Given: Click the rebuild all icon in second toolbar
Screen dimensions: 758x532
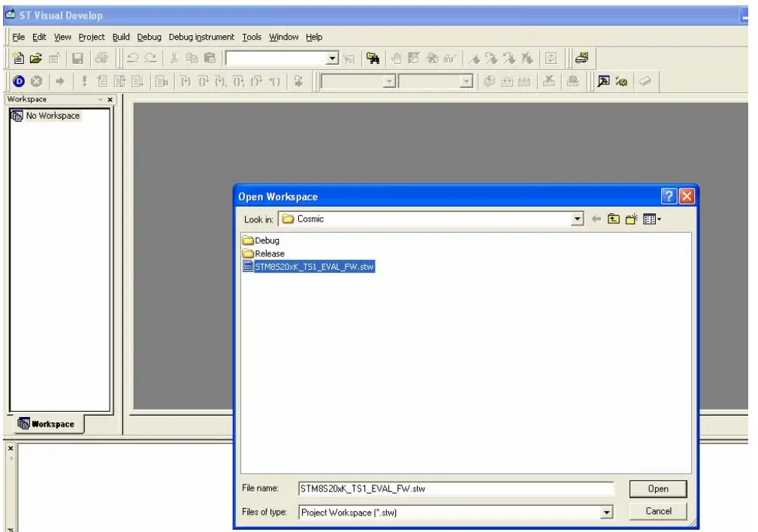Looking at the screenshot, I should pyautogui.click(x=524, y=81).
